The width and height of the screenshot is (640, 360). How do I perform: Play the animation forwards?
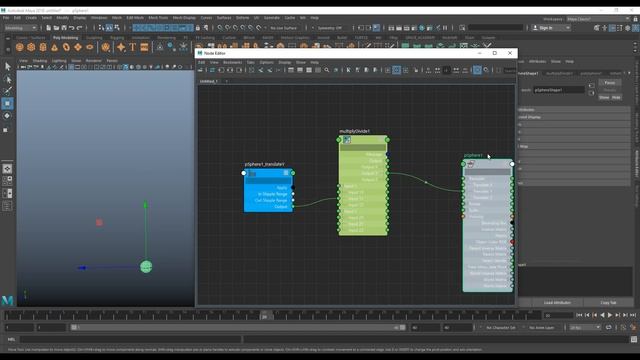610,315
